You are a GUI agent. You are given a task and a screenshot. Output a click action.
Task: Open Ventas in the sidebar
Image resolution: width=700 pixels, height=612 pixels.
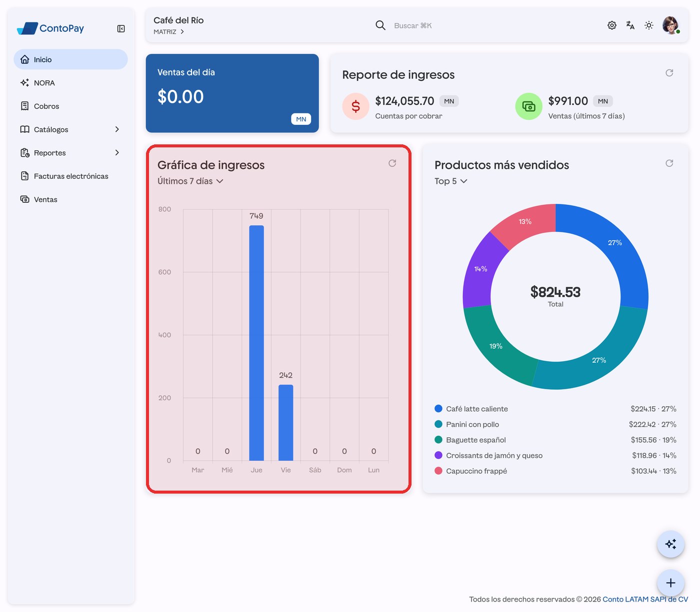click(70, 199)
